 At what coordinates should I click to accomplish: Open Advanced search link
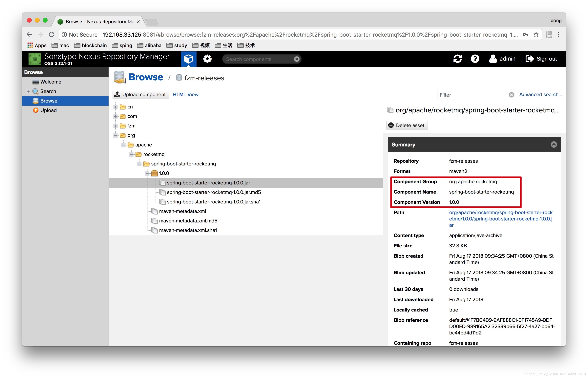[540, 95]
